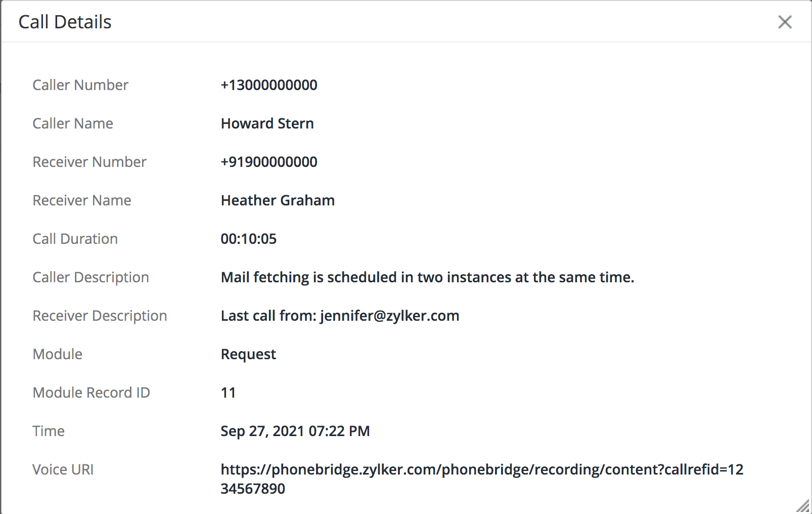
Task: Click the receiver number +91900000000
Action: (269, 162)
